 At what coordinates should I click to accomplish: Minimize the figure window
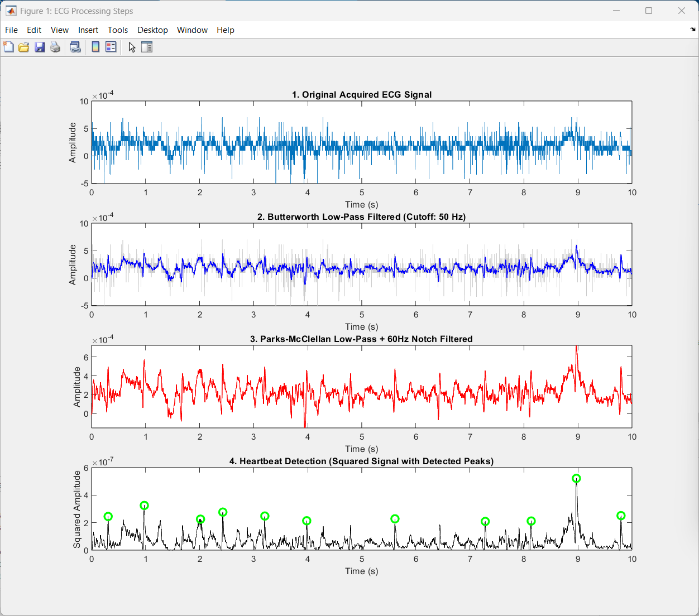[x=616, y=11]
